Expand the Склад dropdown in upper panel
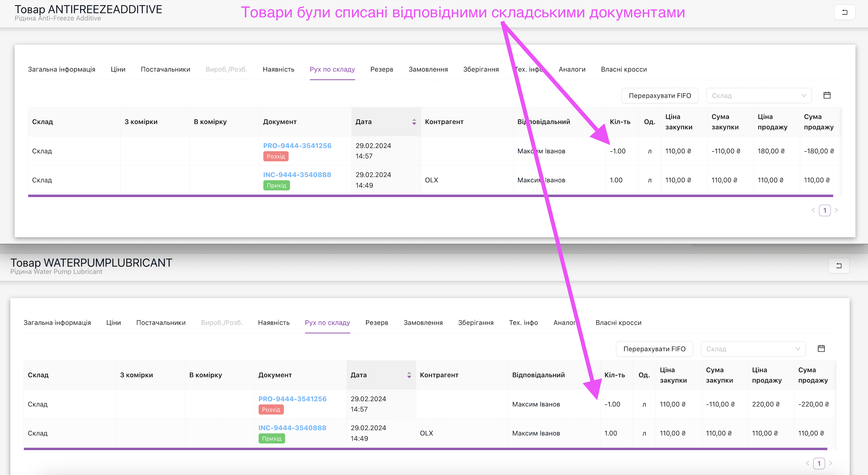 coord(758,96)
